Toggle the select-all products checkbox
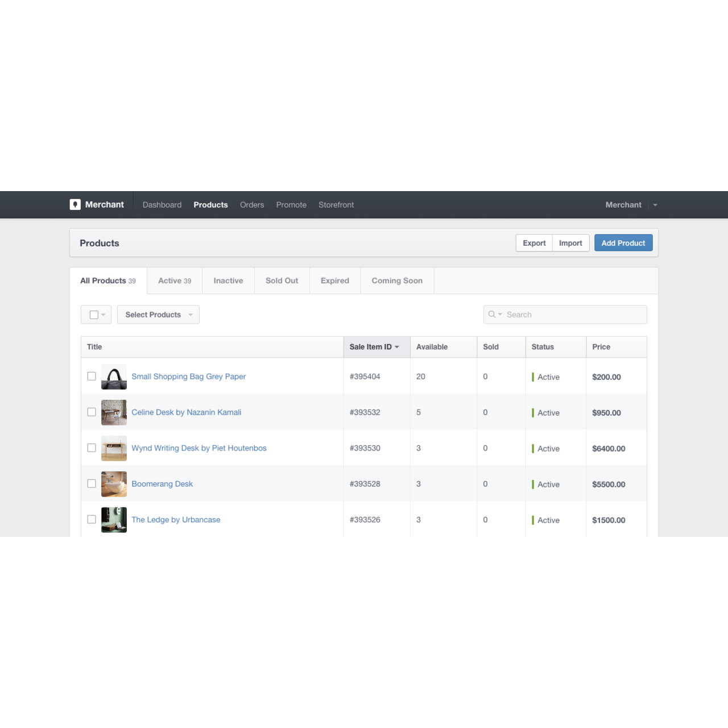728x728 pixels. (x=92, y=314)
